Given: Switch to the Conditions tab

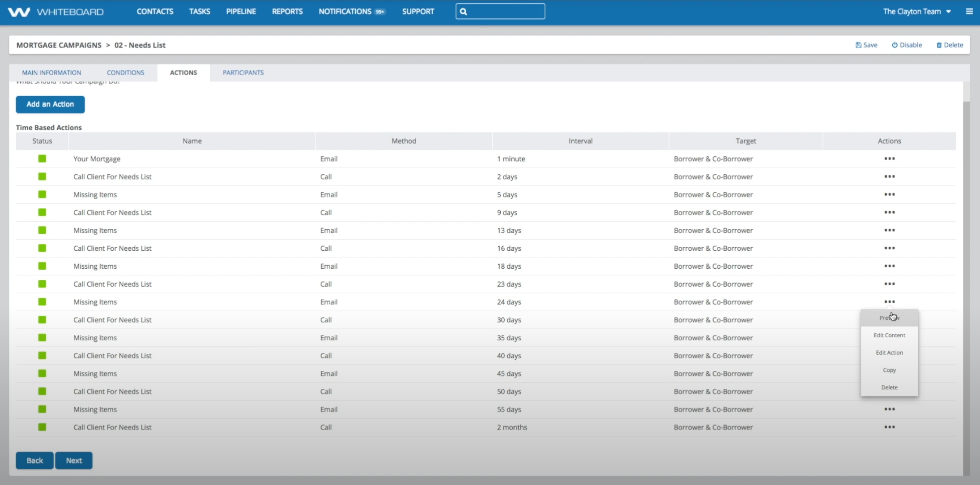Looking at the screenshot, I should coord(125,73).
